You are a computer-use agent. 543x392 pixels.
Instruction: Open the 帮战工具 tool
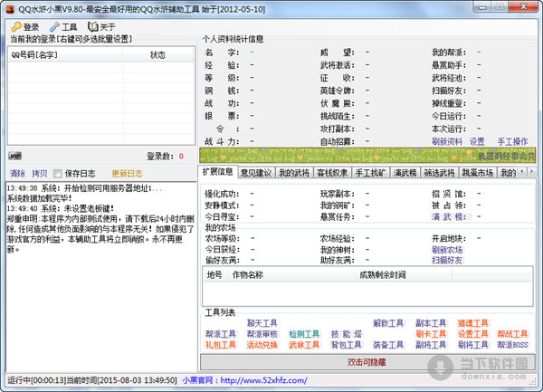coord(512,334)
